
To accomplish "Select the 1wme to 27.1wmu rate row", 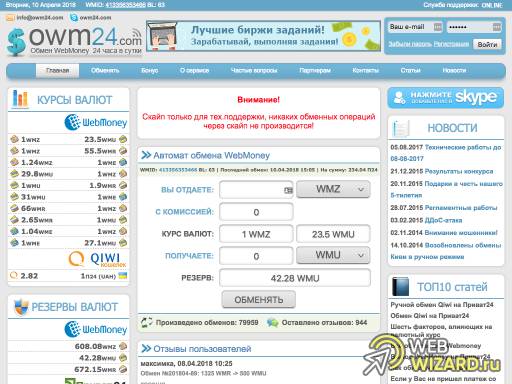I will click(68, 243).
